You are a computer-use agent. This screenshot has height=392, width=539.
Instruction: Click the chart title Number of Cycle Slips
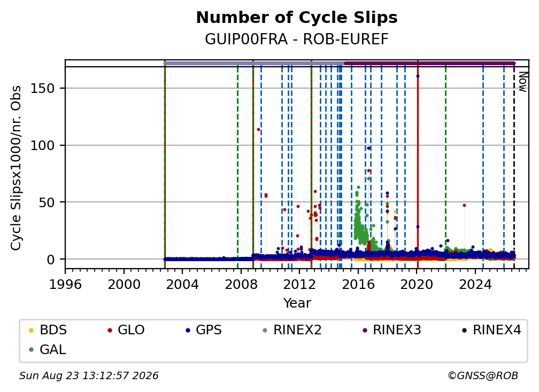(297, 18)
